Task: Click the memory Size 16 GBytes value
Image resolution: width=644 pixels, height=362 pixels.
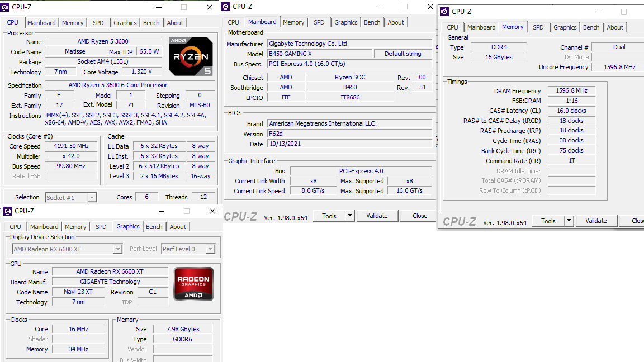Action: click(499, 57)
